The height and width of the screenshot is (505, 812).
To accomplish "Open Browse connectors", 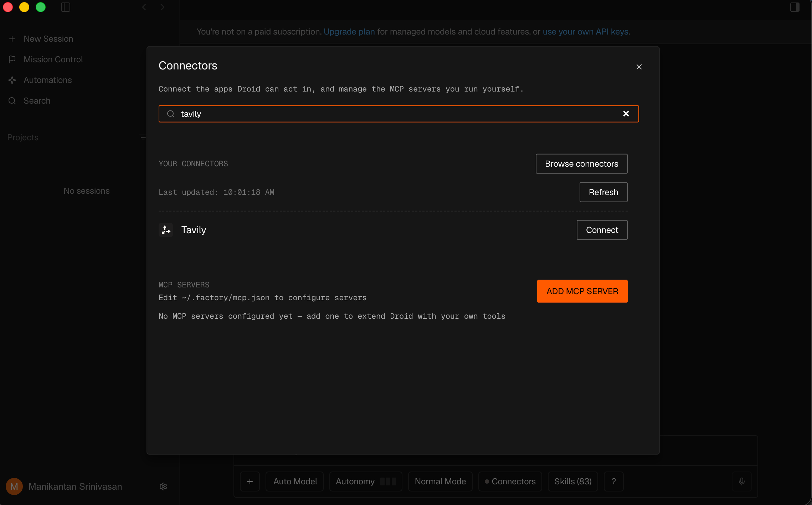I will [x=581, y=163].
